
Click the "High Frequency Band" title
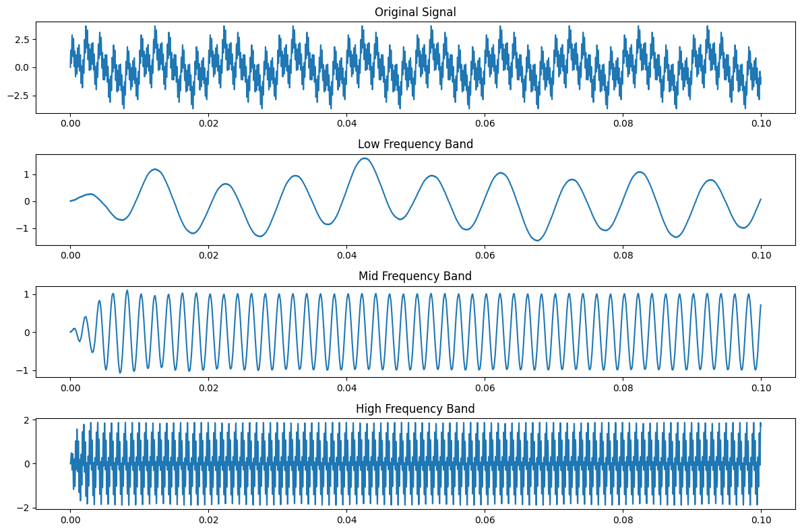[415, 409]
